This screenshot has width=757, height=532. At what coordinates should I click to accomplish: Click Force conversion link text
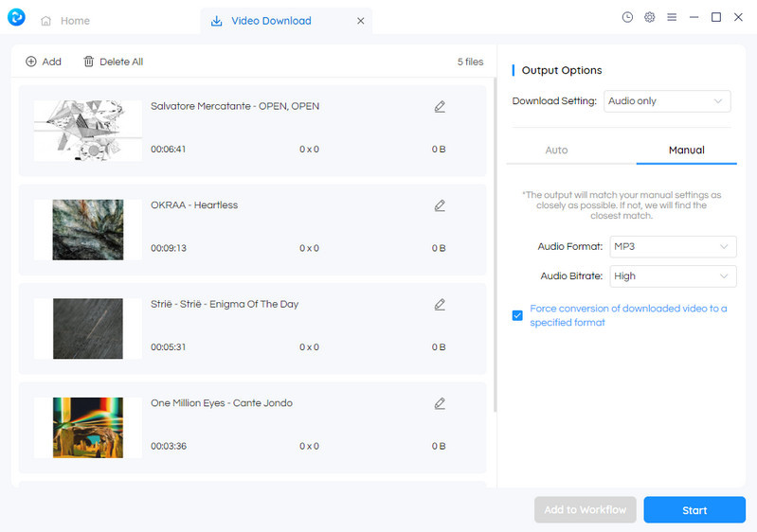pyautogui.click(x=628, y=315)
